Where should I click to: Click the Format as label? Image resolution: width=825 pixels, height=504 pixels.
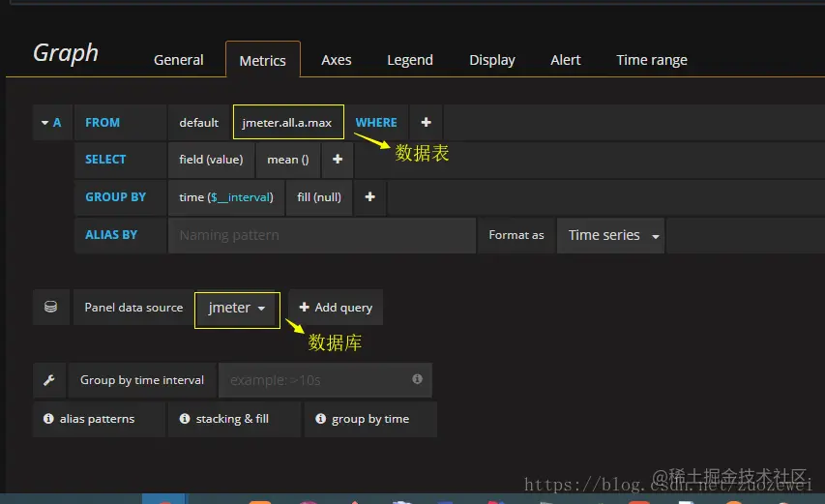pos(516,235)
